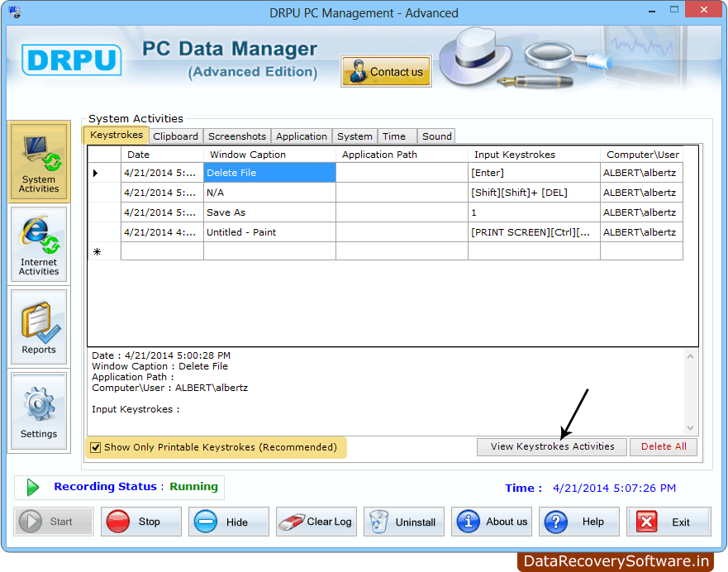The width and height of the screenshot is (728, 572).
Task: Open System Activities sidebar panel
Action: click(x=39, y=161)
